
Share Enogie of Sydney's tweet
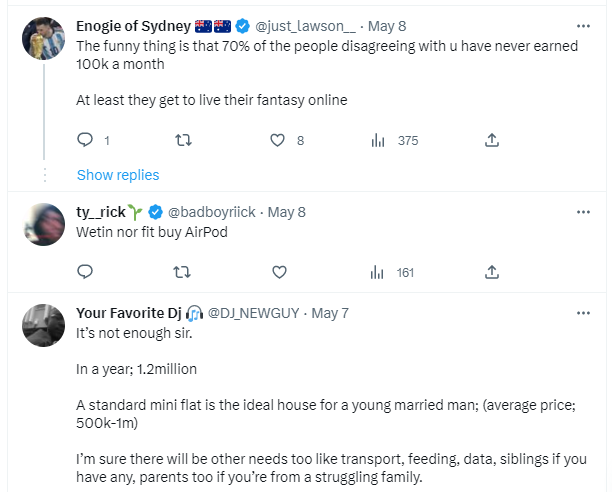(492, 140)
